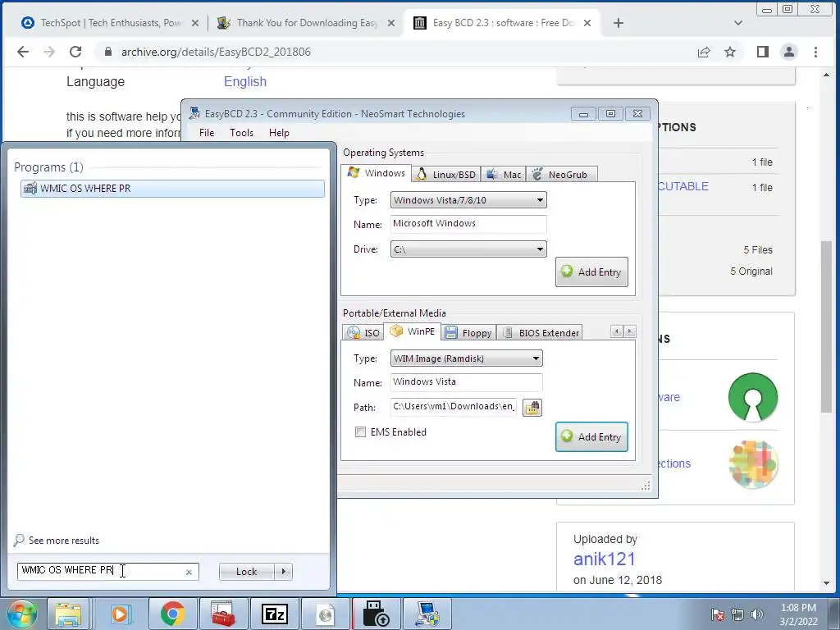
Task: Open 7-Zip from taskbar
Action: click(x=274, y=614)
